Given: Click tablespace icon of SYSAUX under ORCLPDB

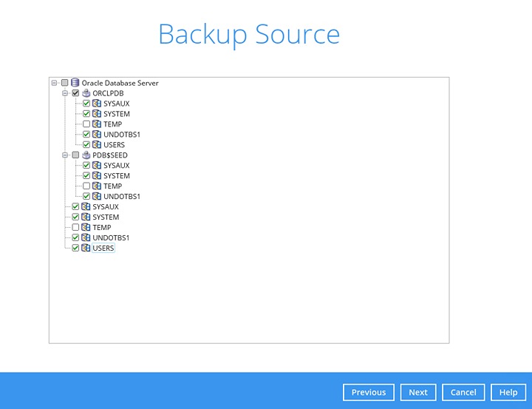Looking at the screenshot, I should [x=97, y=104].
